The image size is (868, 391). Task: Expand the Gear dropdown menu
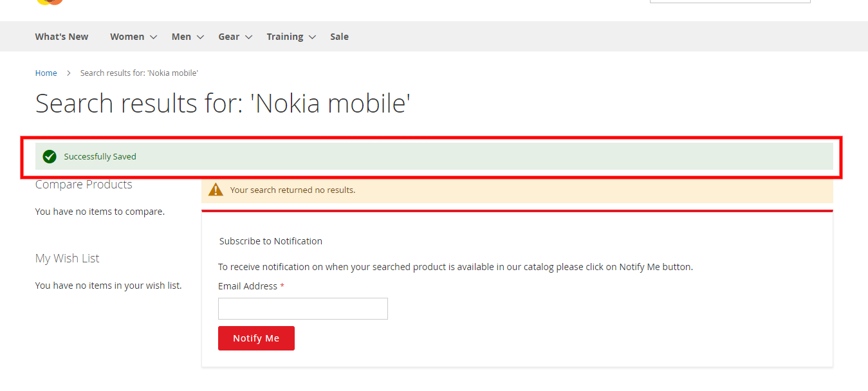pos(235,37)
